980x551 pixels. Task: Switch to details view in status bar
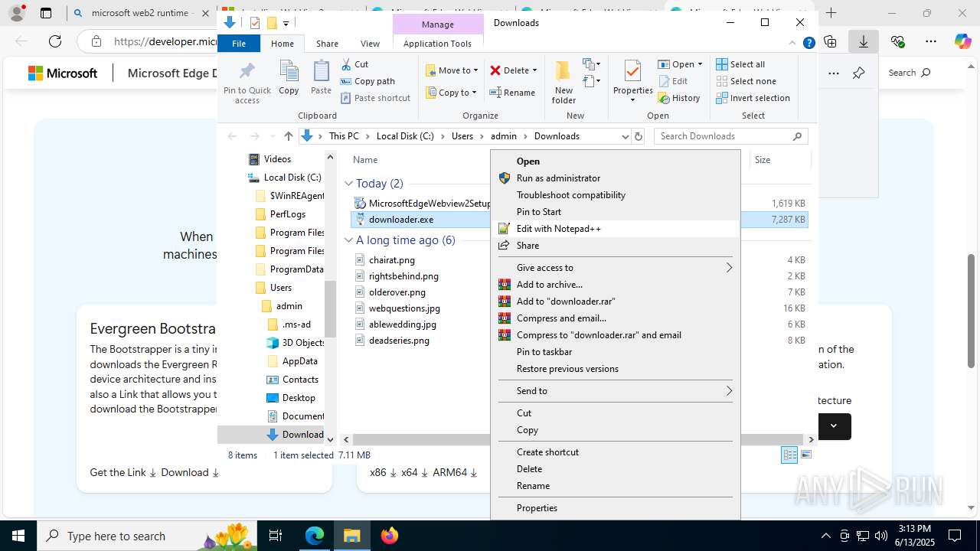pyautogui.click(x=789, y=455)
